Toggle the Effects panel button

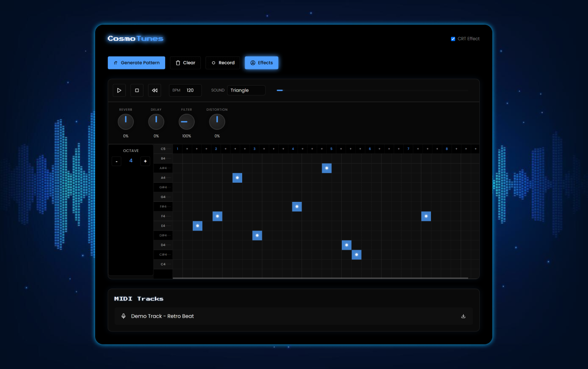pyautogui.click(x=261, y=63)
